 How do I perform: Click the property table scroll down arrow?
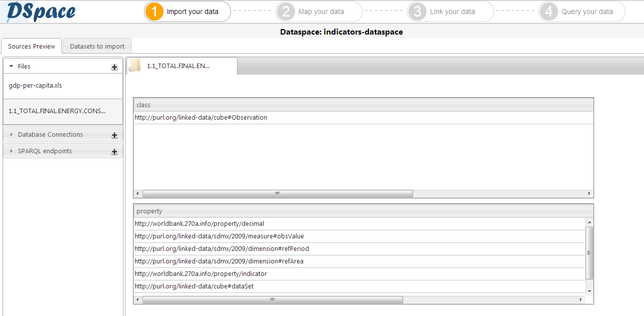589,291
